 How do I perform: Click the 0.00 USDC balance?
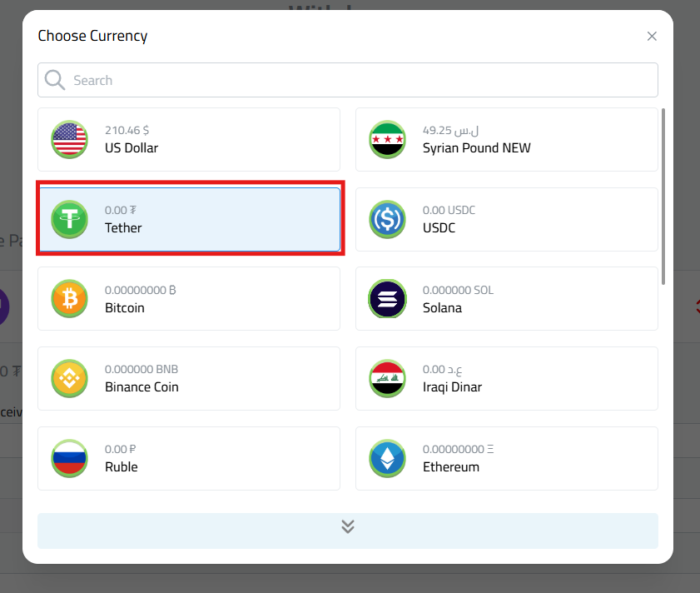pos(449,210)
